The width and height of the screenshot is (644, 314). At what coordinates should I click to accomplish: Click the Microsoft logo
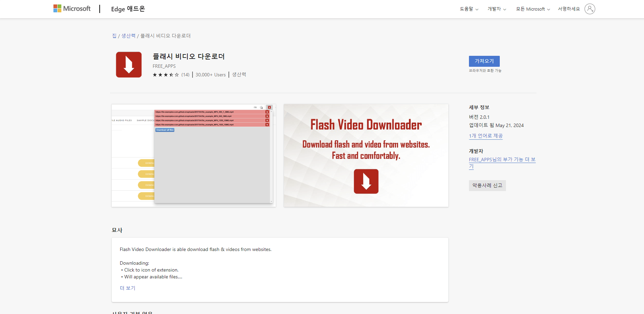tap(72, 8)
